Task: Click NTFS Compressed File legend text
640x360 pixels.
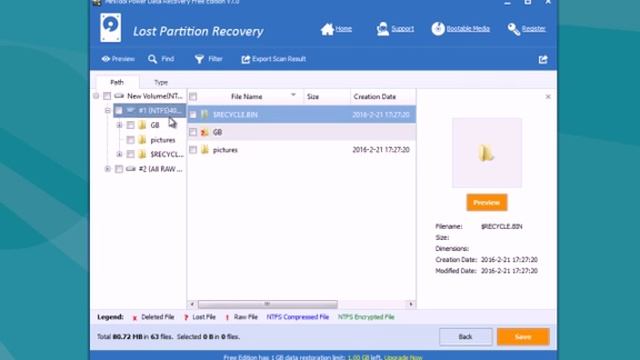Action: click(x=298, y=317)
